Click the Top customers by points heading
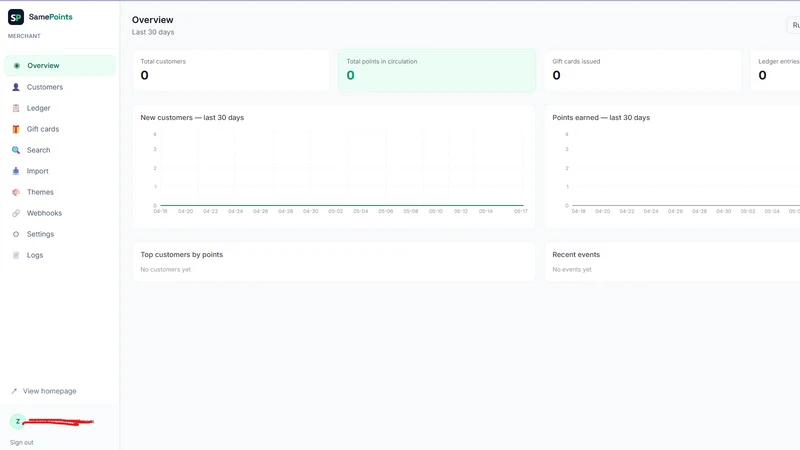The width and height of the screenshot is (800, 450). pyautogui.click(x=182, y=255)
